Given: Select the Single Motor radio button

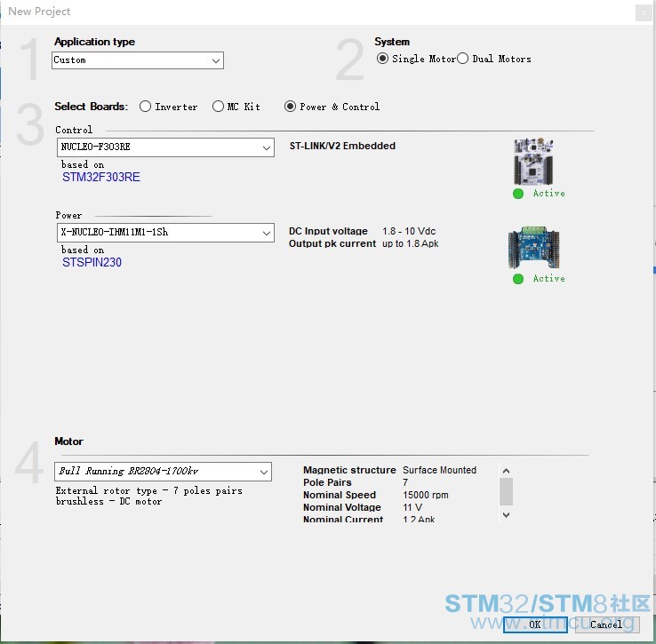Looking at the screenshot, I should (x=382, y=59).
